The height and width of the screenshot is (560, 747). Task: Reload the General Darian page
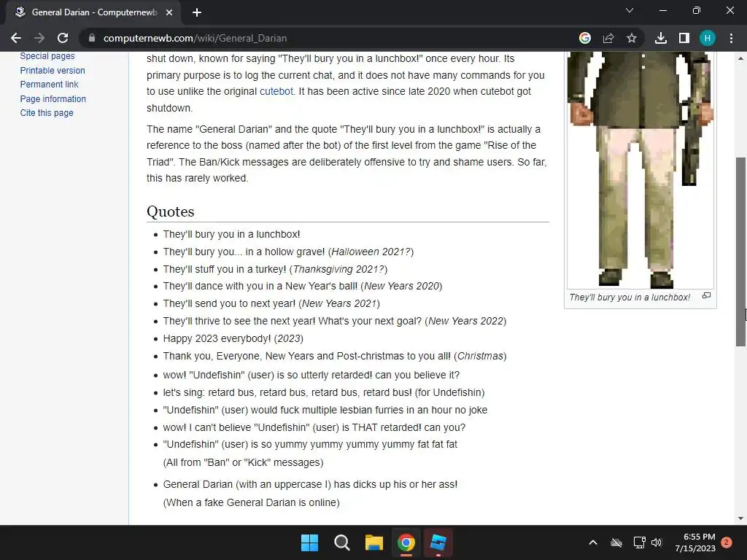pyautogui.click(x=63, y=38)
